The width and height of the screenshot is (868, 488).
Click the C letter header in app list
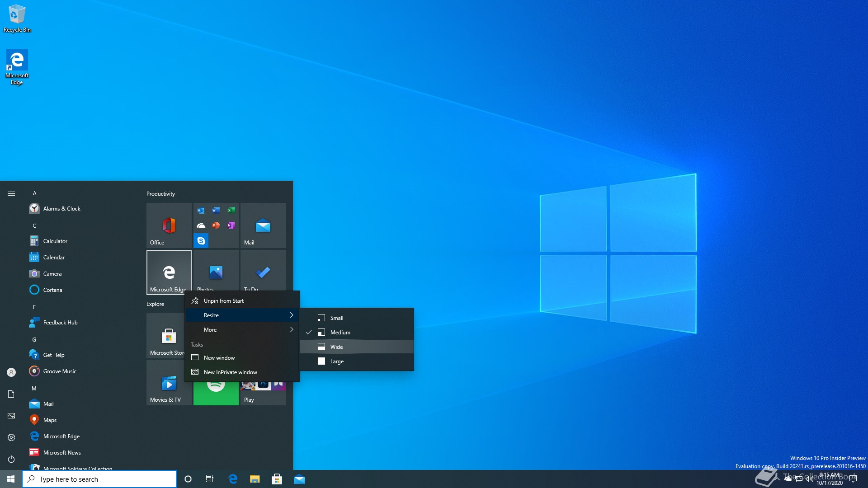34,226
